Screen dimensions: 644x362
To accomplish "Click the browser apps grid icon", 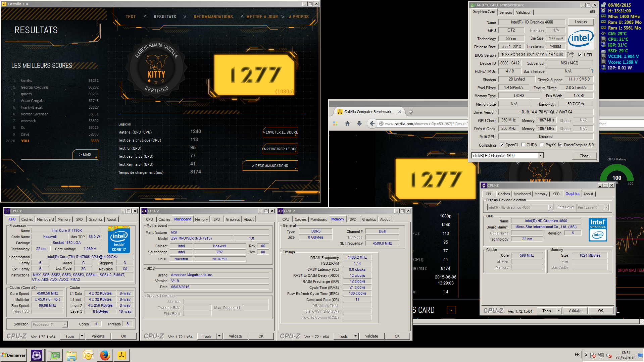I will pyautogui.click(x=335, y=124).
